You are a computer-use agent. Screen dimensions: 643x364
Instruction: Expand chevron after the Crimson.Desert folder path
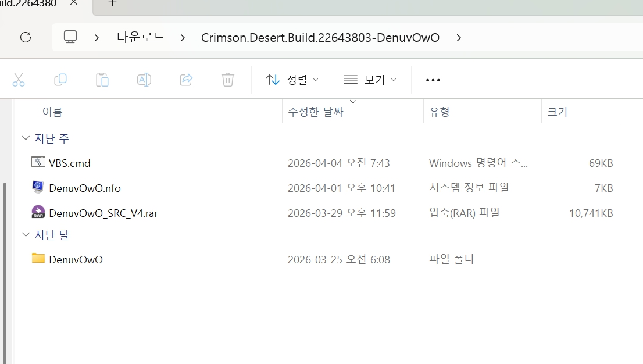tap(459, 38)
